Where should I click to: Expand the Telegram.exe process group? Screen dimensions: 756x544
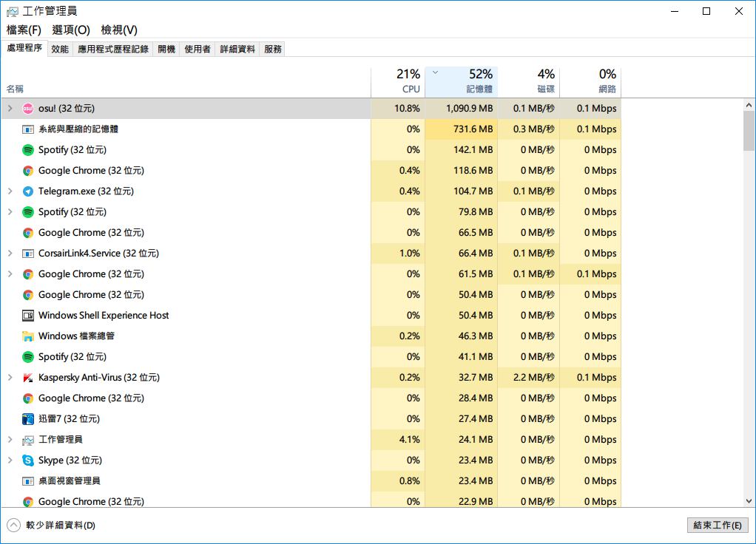point(10,191)
